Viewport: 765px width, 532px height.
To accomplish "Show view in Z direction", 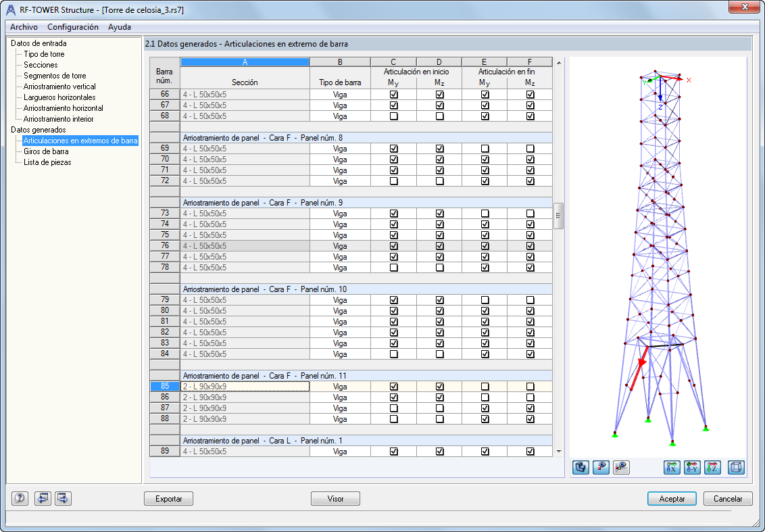I will tap(713, 468).
